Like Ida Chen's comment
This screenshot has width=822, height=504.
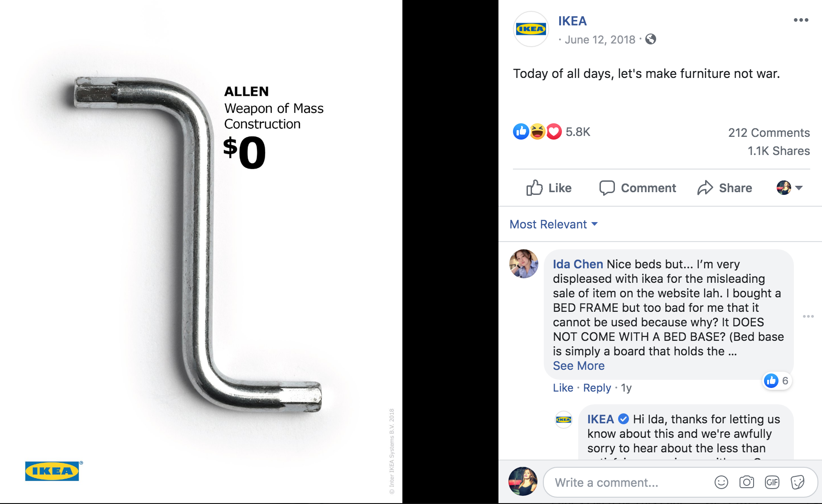(563, 388)
